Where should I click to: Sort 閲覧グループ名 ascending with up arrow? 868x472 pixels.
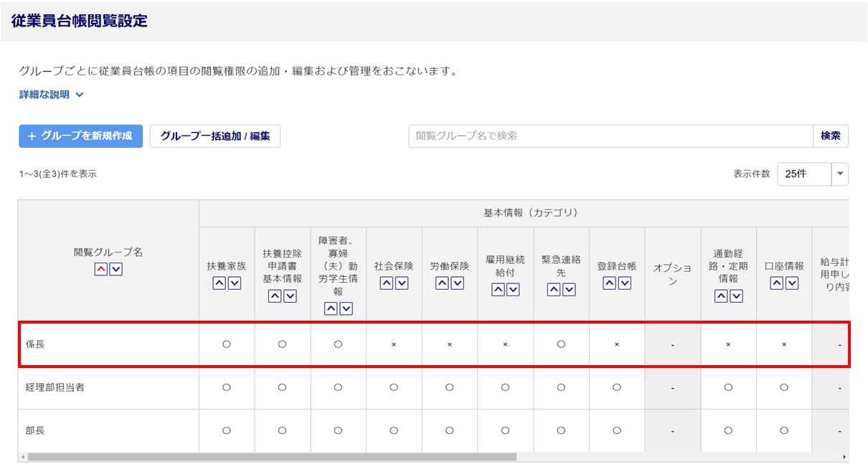[101, 269]
